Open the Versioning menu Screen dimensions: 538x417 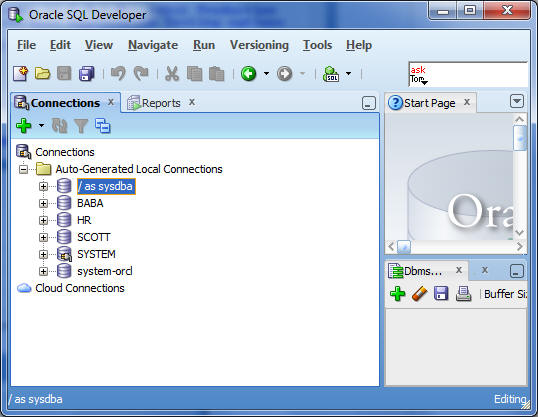[259, 45]
